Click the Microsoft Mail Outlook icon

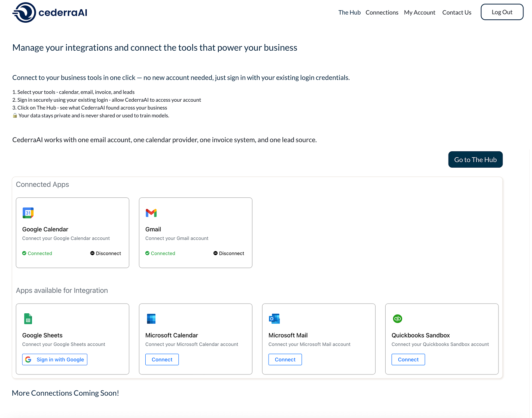[x=274, y=319]
